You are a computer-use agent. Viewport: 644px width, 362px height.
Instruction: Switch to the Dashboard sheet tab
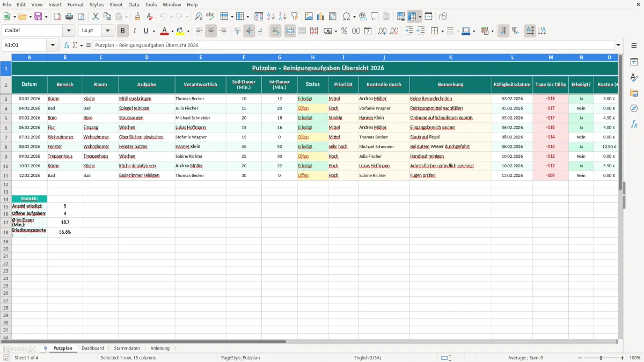tap(92, 348)
